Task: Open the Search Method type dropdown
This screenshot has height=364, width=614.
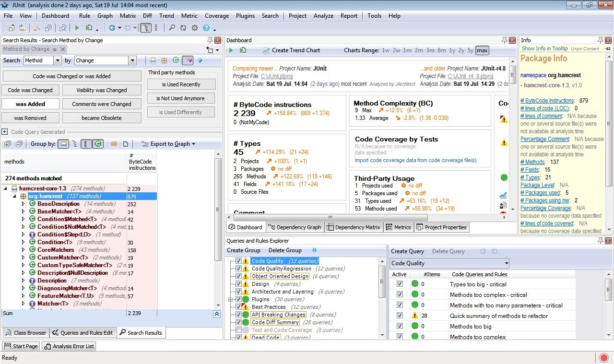Action: 58,60
